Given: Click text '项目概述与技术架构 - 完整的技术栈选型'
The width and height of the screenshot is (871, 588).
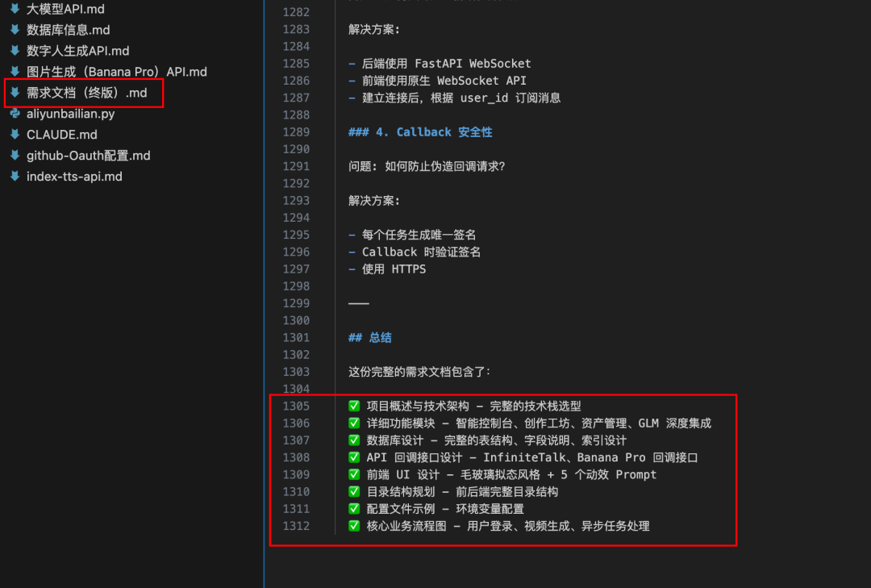Looking at the screenshot, I should click(474, 406).
